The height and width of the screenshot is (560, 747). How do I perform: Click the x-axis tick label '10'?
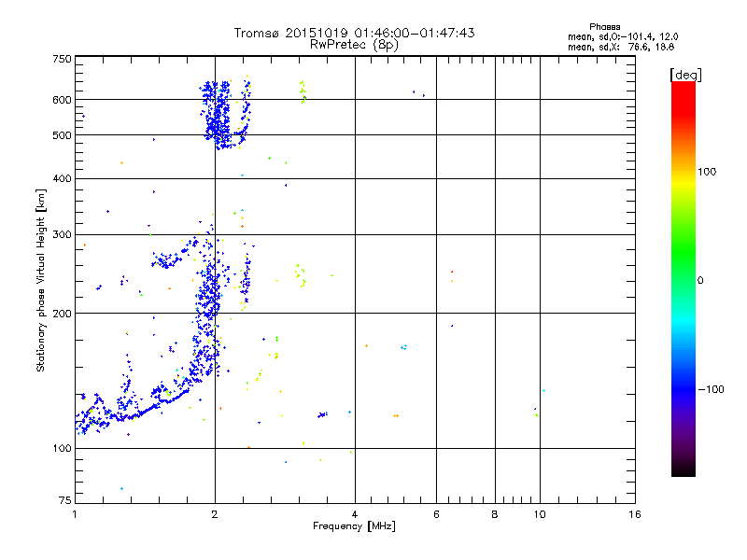click(x=540, y=514)
